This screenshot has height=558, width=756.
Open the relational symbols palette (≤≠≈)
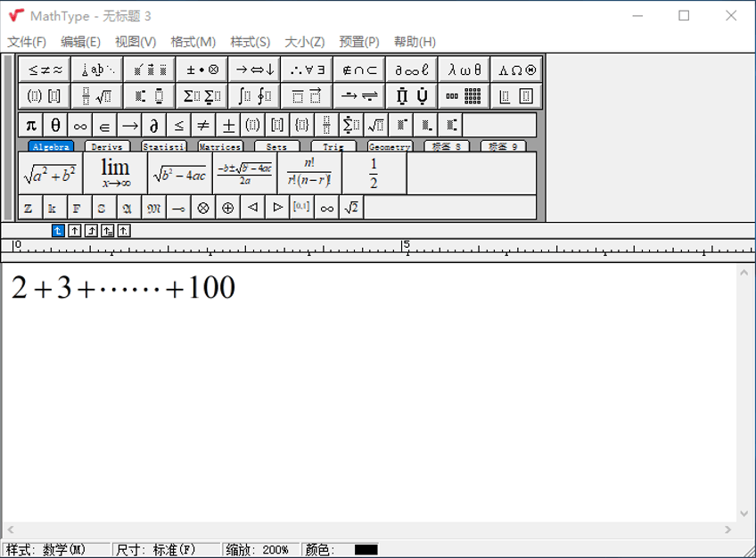45,70
